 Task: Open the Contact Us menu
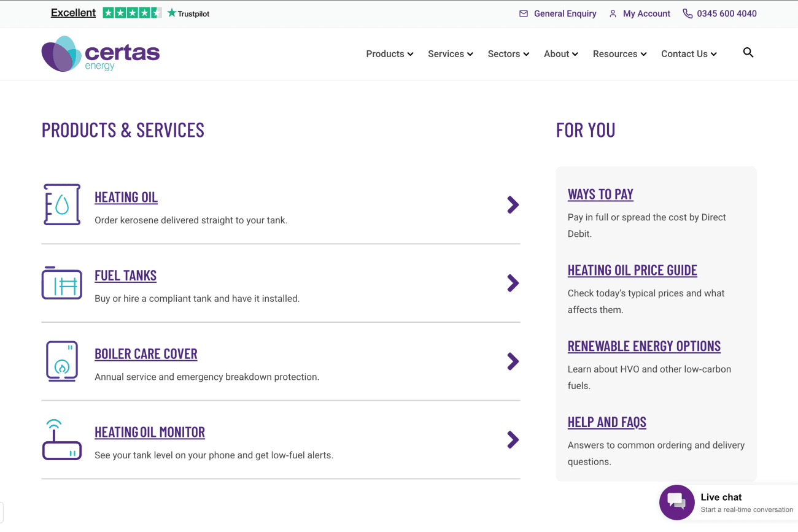(x=688, y=54)
